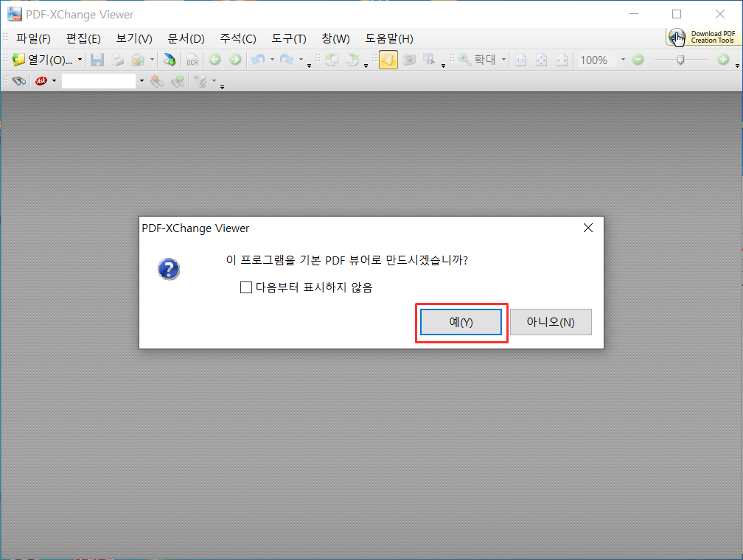The width and height of the screenshot is (743, 560).
Task: Select the Snapshot camera tool
Action: pyautogui.click(x=409, y=60)
